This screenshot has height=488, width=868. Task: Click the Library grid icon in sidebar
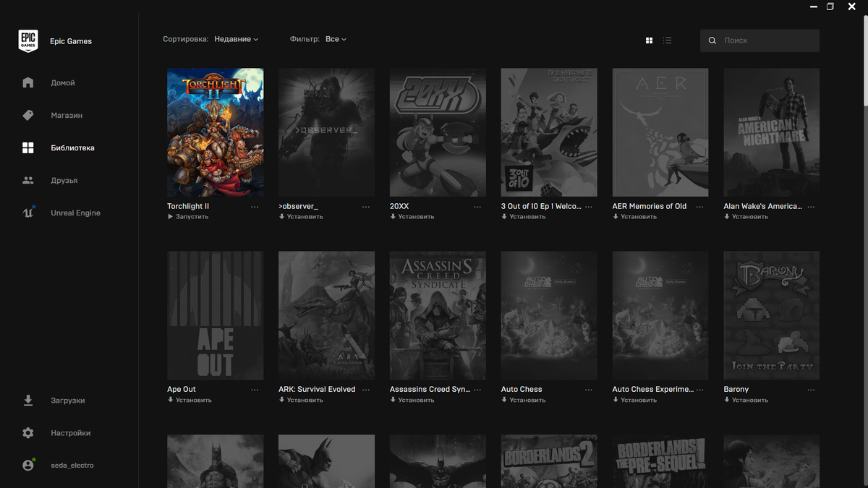click(x=28, y=147)
